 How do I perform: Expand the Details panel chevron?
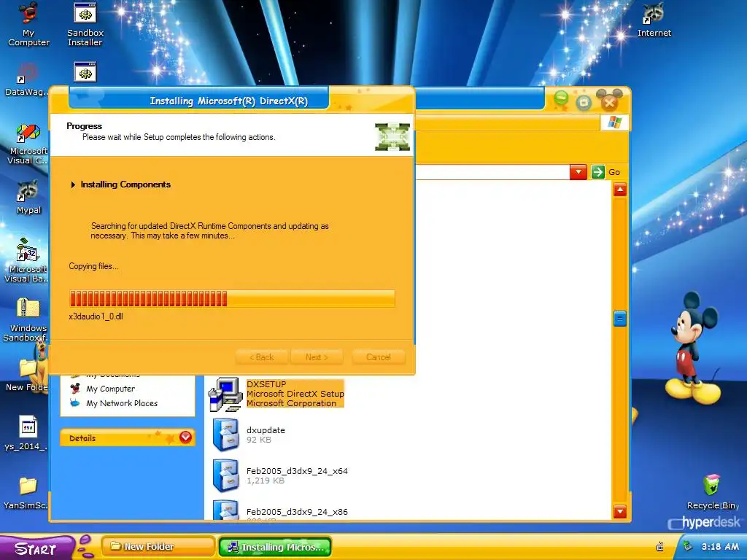coord(185,437)
